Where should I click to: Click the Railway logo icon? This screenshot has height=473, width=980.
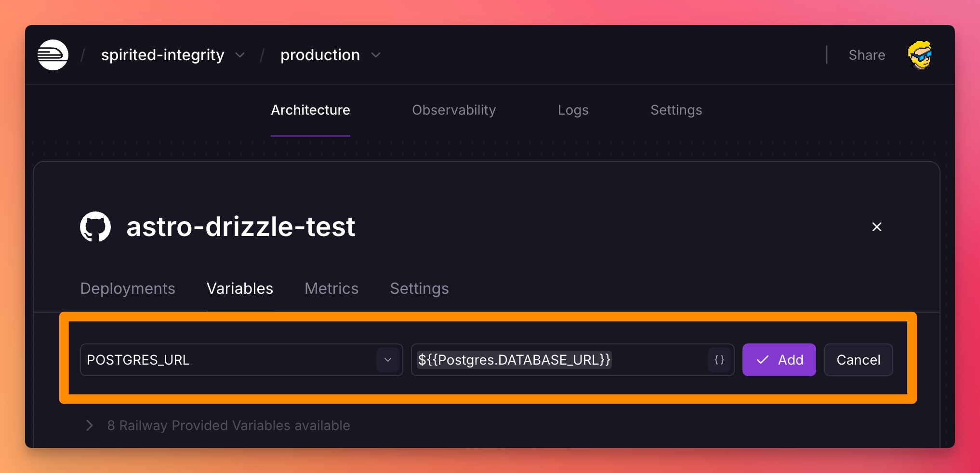point(53,55)
